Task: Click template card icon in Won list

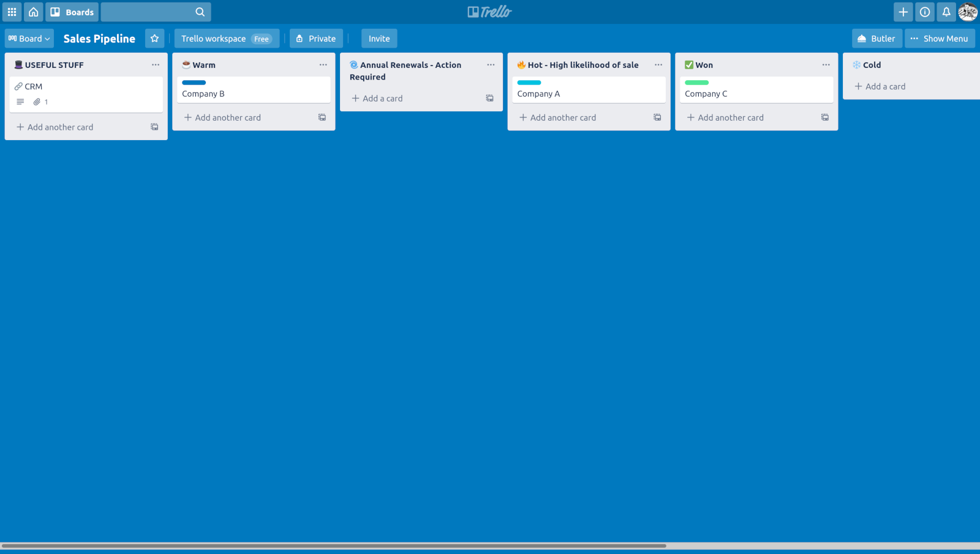Action: [x=825, y=118]
